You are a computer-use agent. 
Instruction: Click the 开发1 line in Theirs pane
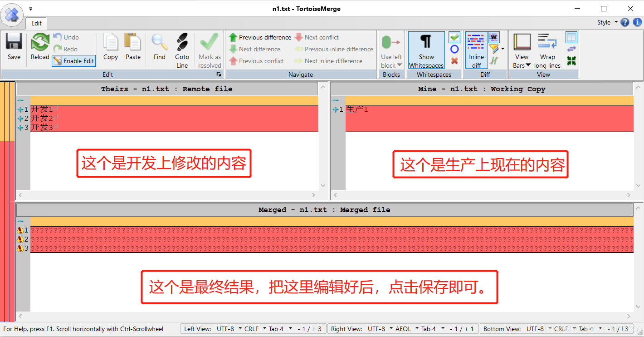174,109
